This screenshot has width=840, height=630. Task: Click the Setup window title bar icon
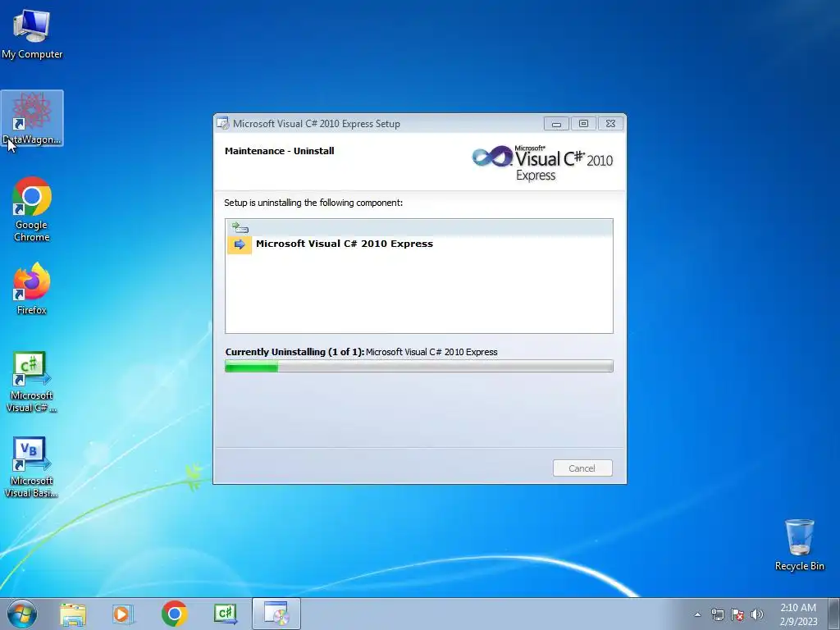(x=223, y=123)
